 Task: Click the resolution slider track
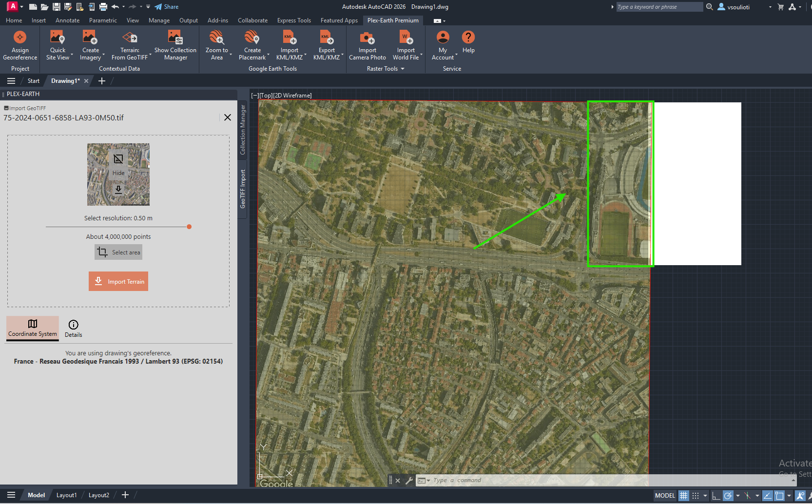coord(117,227)
